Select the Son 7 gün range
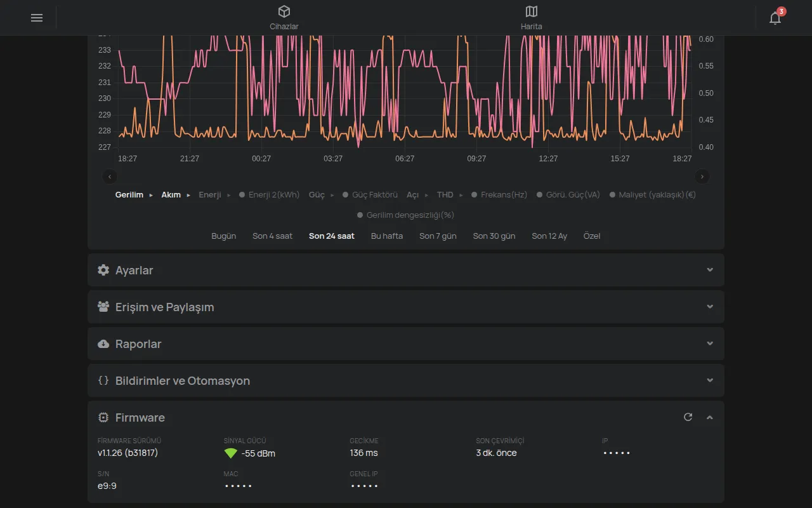Image resolution: width=812 pixels, height=508 pixels. point(438,236)
